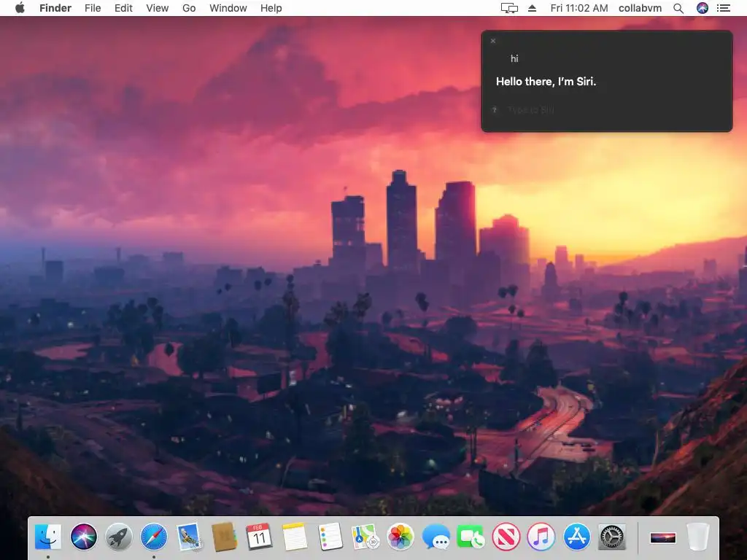Open the Window menu
The image size is (747, 560).
click(228, 8)
